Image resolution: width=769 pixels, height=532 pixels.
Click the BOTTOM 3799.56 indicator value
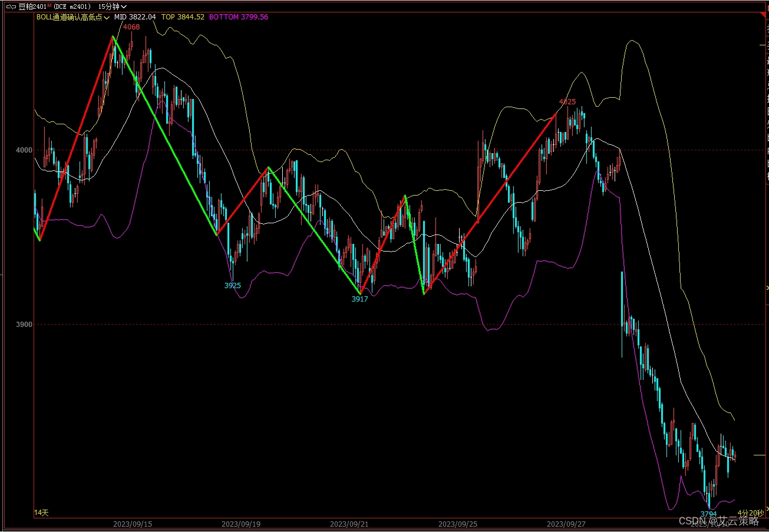(239, 17)
